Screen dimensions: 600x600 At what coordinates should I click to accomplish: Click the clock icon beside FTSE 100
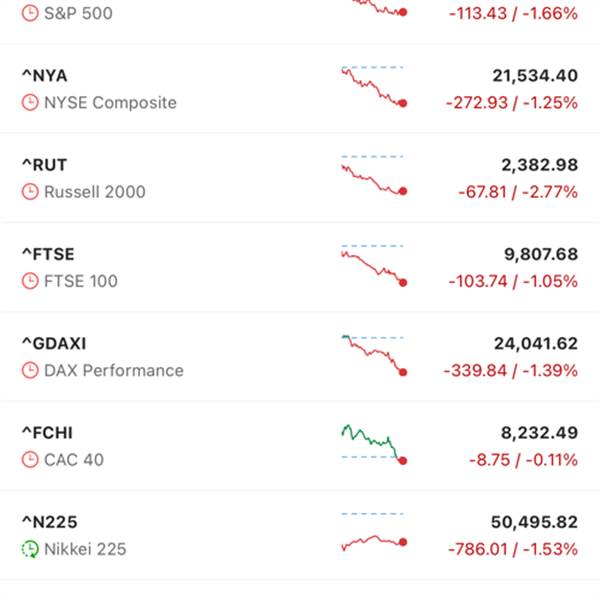tap(29, 281)
